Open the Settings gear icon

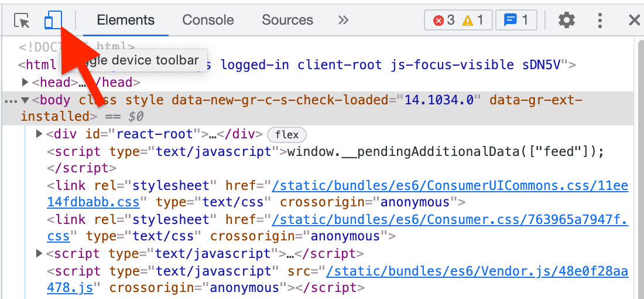(x=566, y=21)
